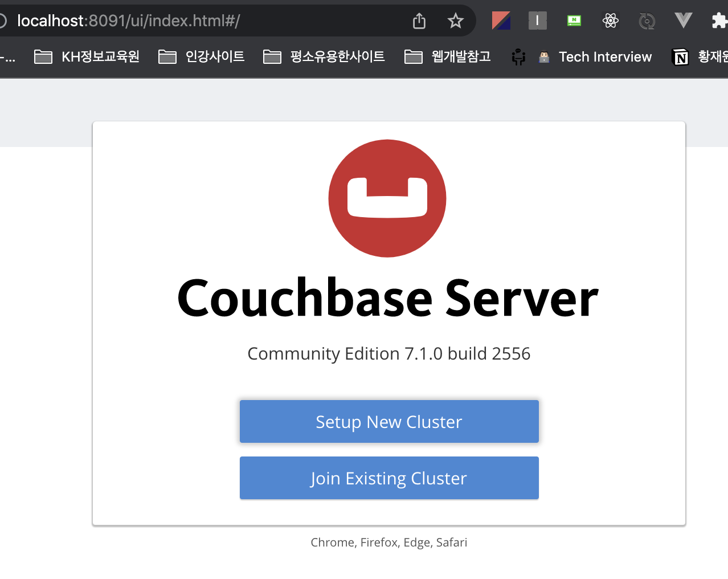Viewport: 728px width, 579px height.
Task: Bookmark this page with the star icon
Action: (x=456, y=21)
